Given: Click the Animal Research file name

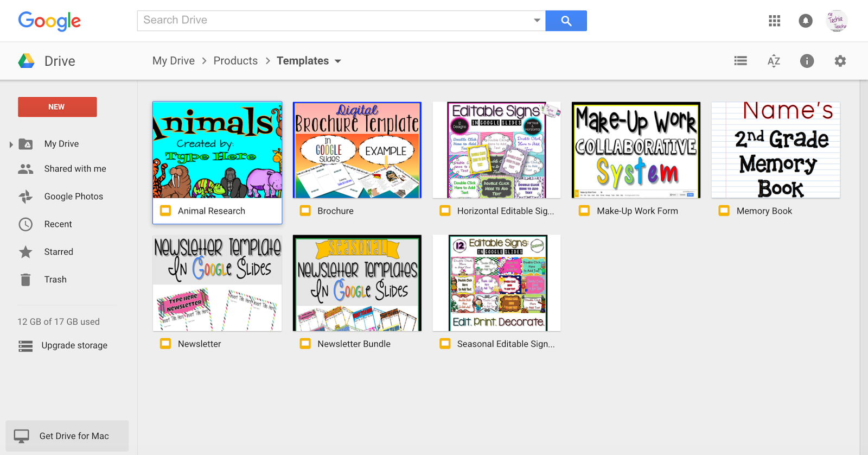Looking at the screenshot, I should click(x=212, y=211).
